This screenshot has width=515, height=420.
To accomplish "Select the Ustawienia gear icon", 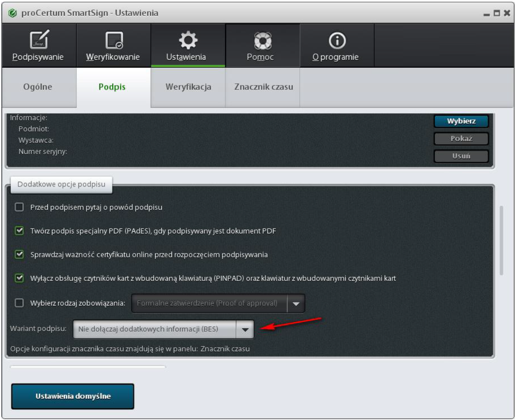I will tap(188, 40).
